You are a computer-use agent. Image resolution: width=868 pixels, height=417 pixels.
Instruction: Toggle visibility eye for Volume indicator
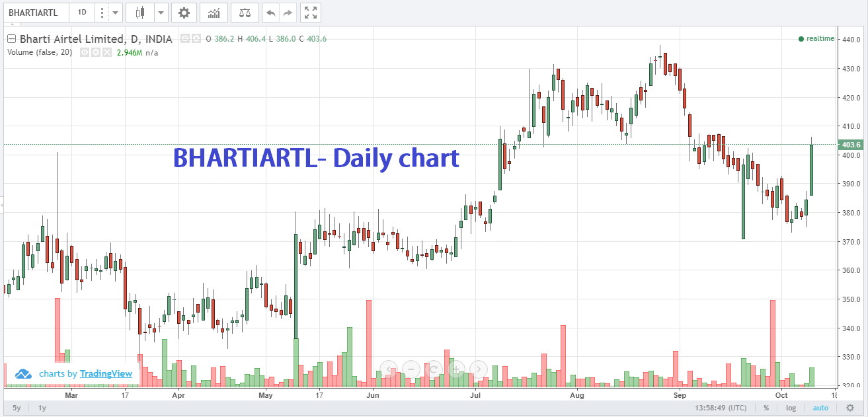point(85,52)
